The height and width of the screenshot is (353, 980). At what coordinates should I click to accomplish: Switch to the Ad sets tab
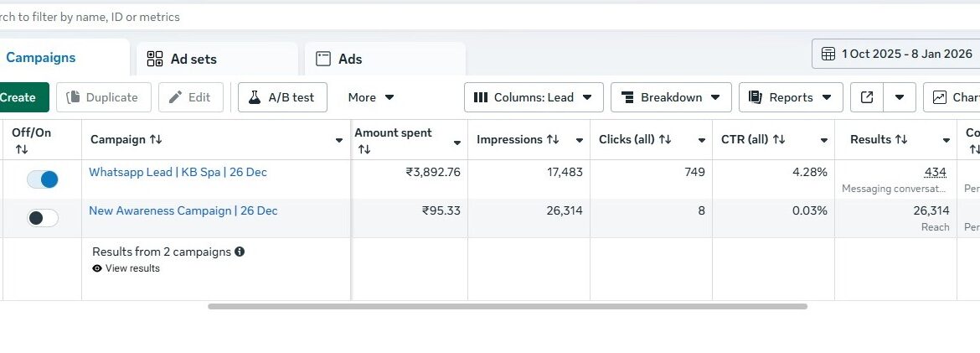pos(217,59)
